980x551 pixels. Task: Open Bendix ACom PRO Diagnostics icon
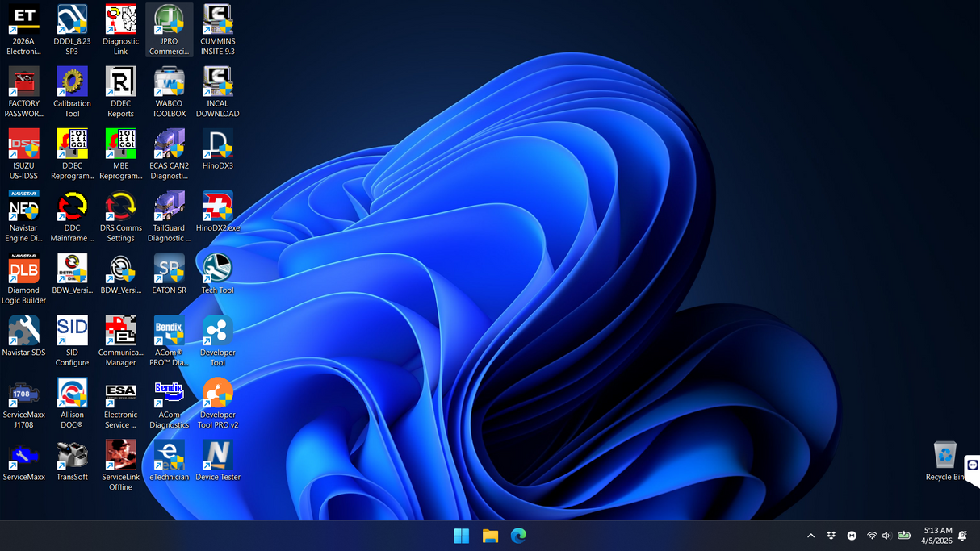pyautogui.click(x=169, y=340)
